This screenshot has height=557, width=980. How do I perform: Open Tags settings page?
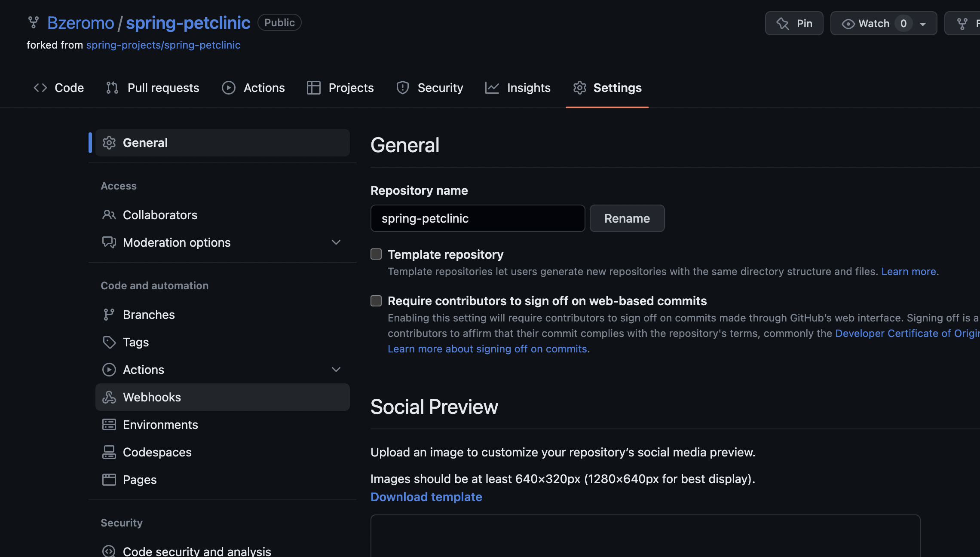click(223, 342)
